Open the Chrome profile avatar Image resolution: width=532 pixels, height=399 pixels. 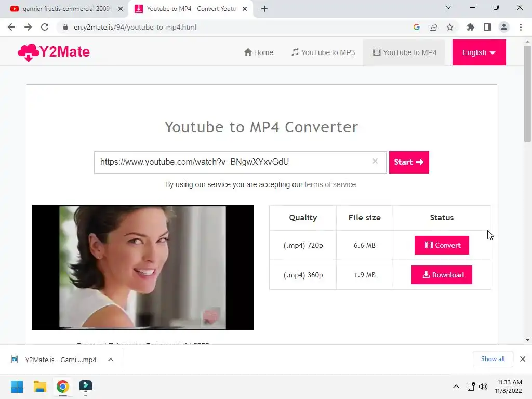point(504,27)
